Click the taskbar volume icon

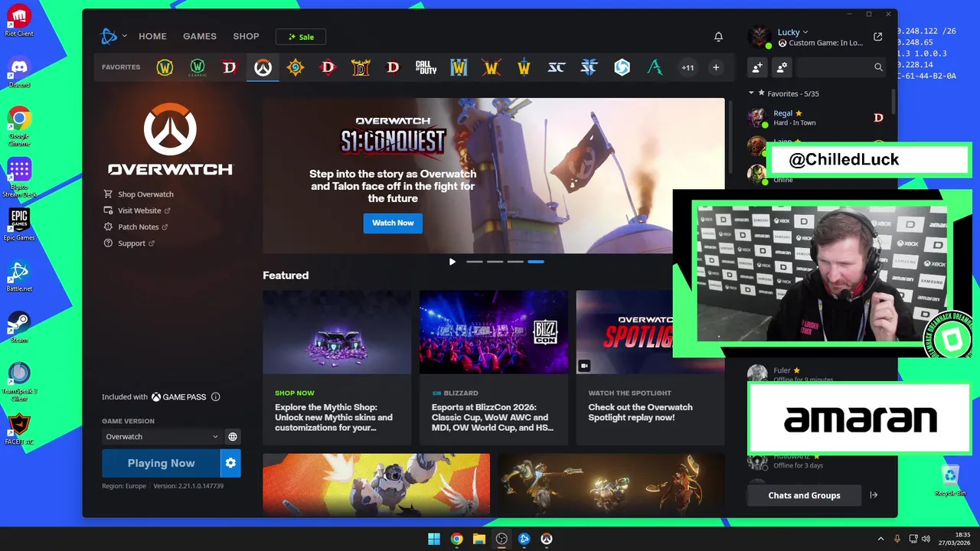click(x=926, y=539)
